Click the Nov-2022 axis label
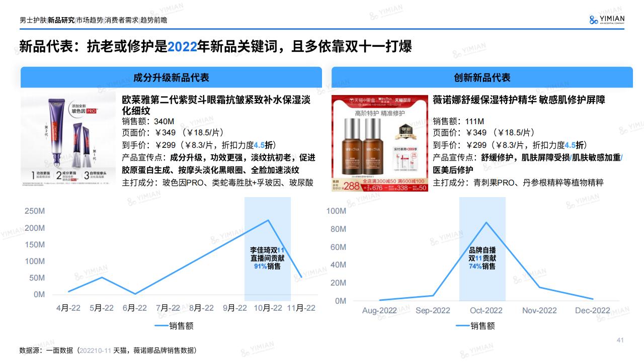The image size is (644, 362). tap(539, 310)
